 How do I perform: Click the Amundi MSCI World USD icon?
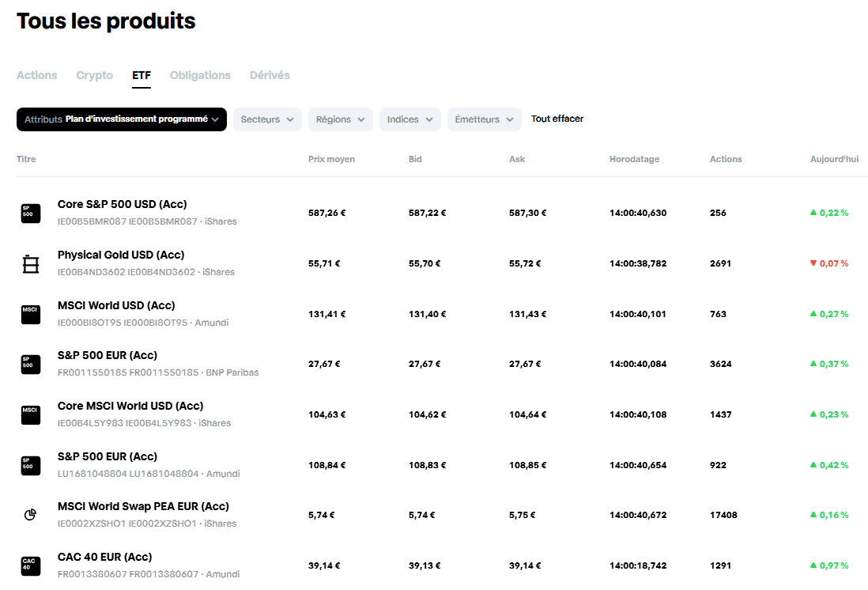coord(30,314)
